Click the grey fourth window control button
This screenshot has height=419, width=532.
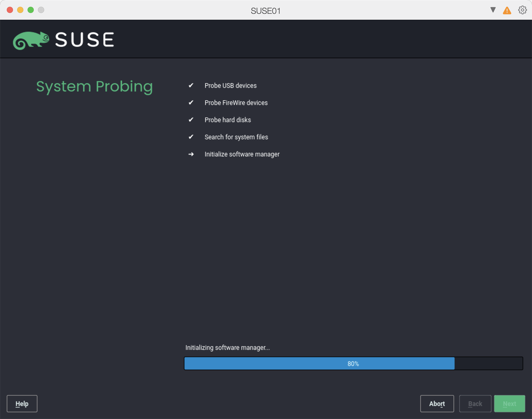[x=41, y=10]
